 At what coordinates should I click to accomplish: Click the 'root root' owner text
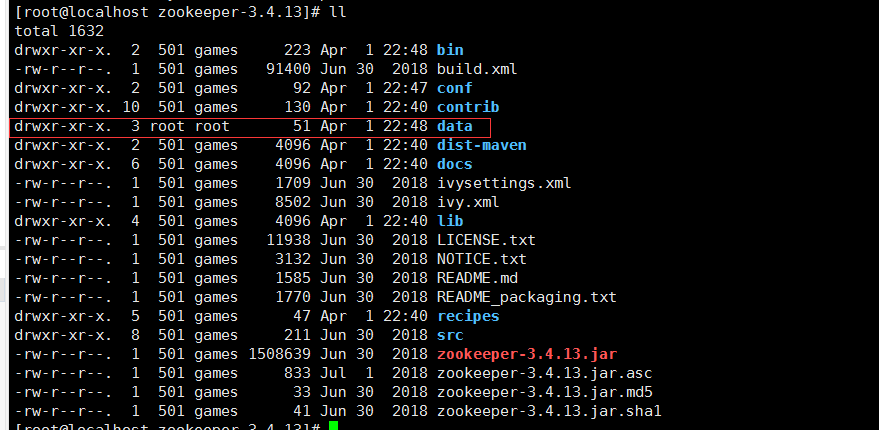click(189, 126)
